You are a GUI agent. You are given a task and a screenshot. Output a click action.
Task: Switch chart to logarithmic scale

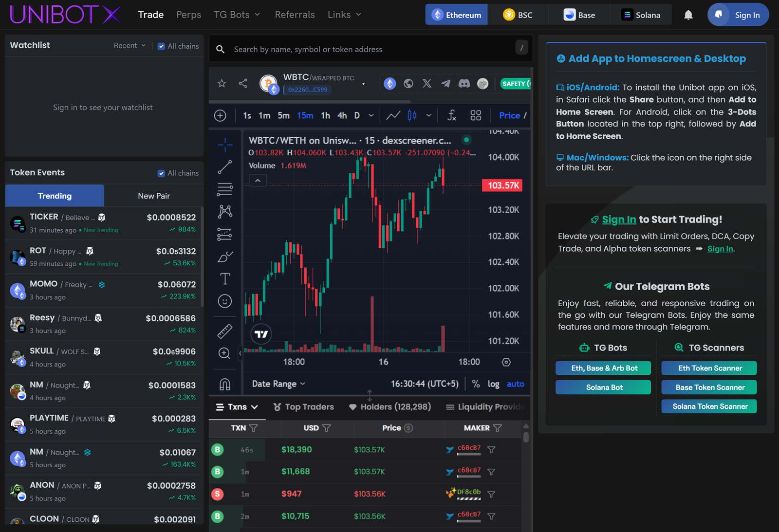(493, 384)
